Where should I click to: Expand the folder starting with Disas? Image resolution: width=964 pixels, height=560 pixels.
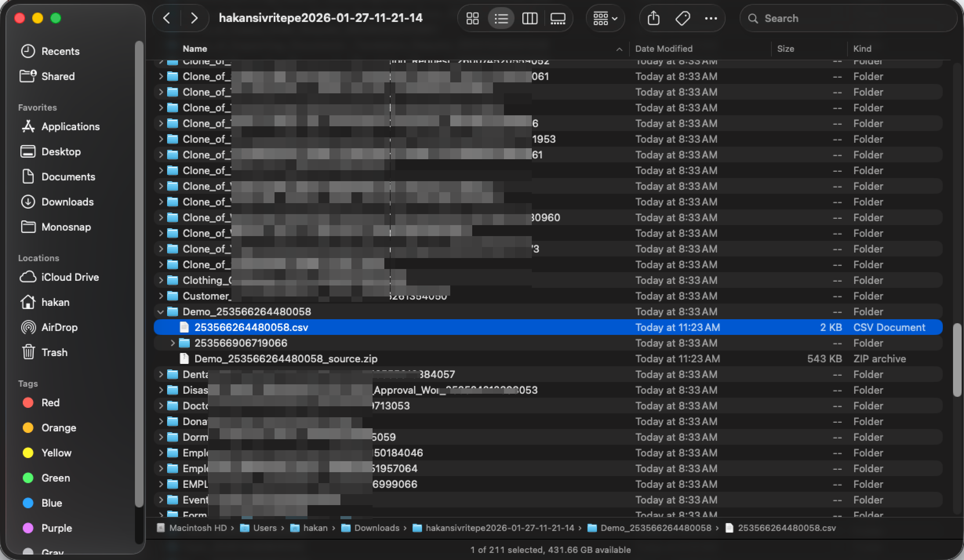[160, 390]
